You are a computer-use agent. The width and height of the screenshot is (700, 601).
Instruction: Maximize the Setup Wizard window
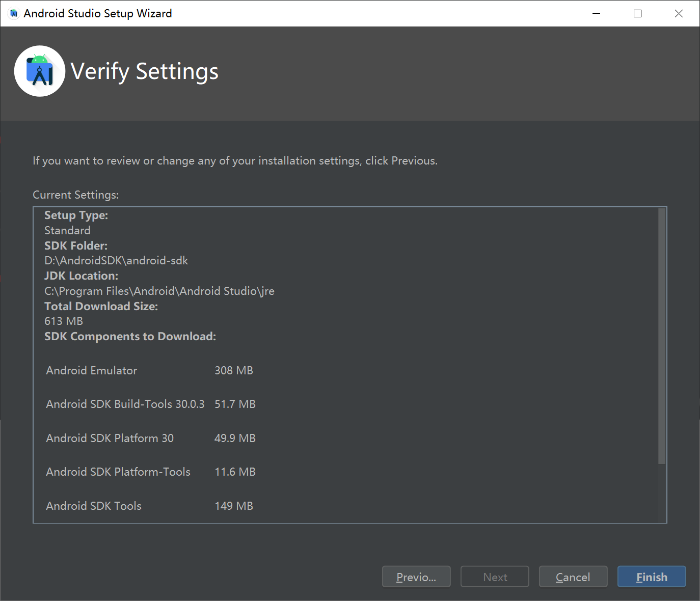(637, 13)
